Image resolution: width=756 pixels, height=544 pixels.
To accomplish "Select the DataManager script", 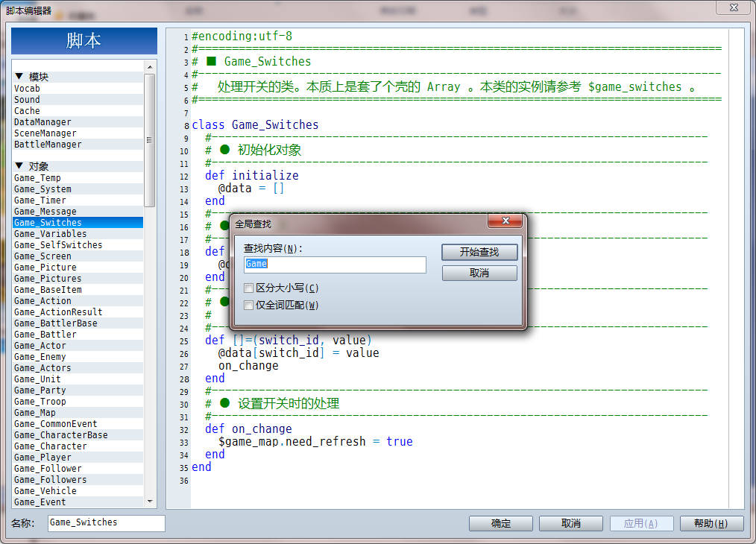I will tap(78, 122).
